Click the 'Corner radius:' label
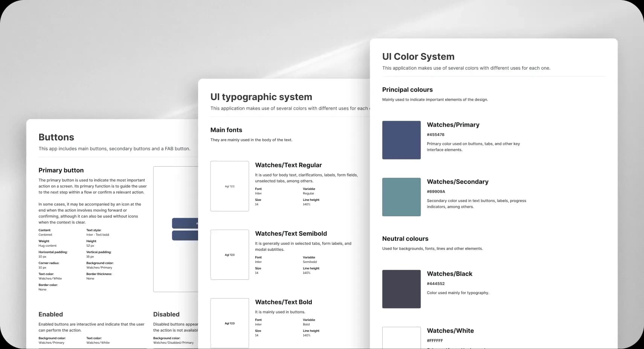The width and height of the screenshot is (644, 349). point(49,263)
